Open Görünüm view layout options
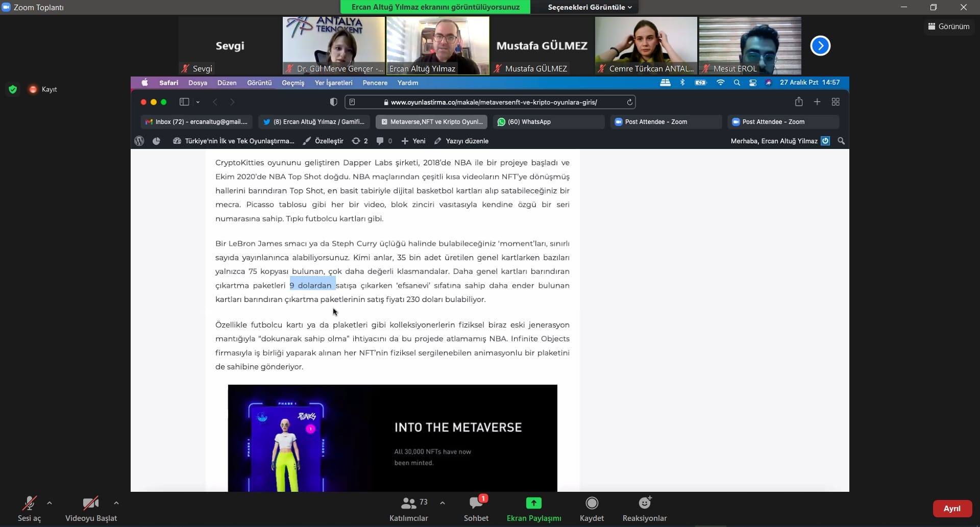 click(x=949, y=26)
